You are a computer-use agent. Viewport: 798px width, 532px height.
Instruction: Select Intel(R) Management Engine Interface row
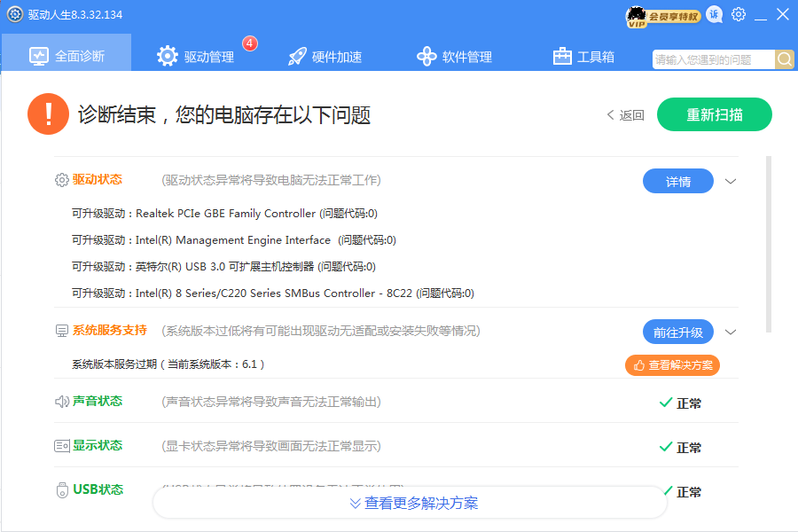233,239
